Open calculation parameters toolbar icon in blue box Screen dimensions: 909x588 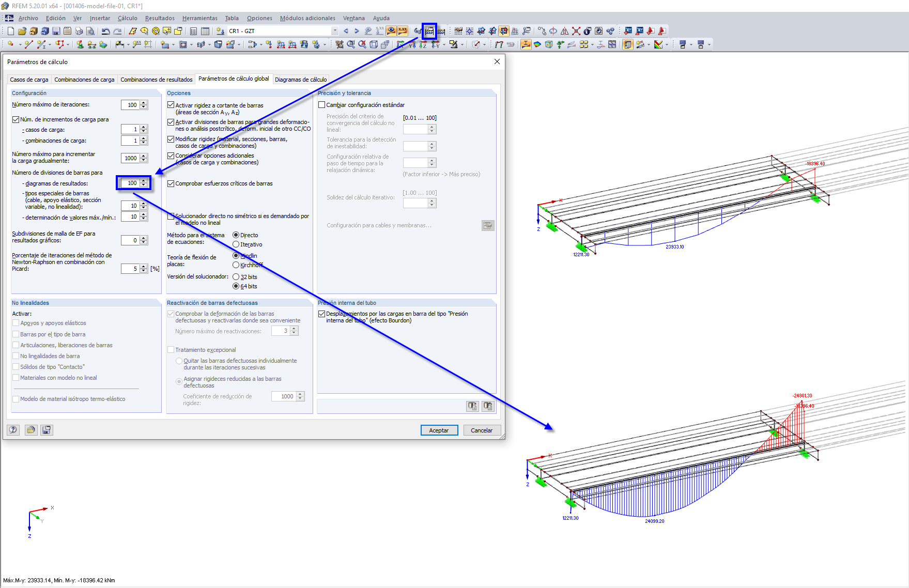[x=429, y=31]
